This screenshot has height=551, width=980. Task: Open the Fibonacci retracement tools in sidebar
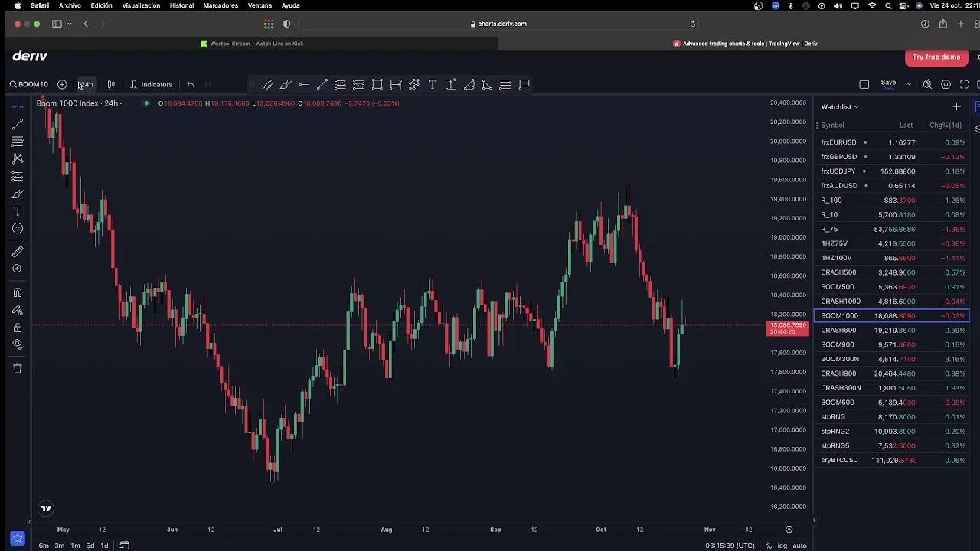18,141
